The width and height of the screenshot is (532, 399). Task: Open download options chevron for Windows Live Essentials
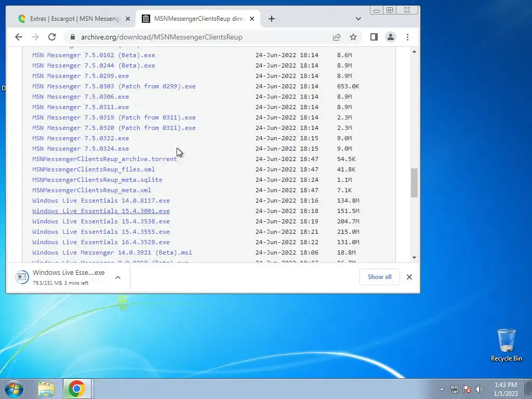118,277
